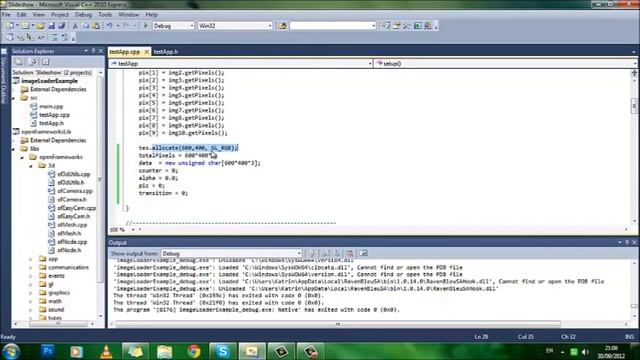Open the Tools menu
640x360 pixels.
coord(105,15)
